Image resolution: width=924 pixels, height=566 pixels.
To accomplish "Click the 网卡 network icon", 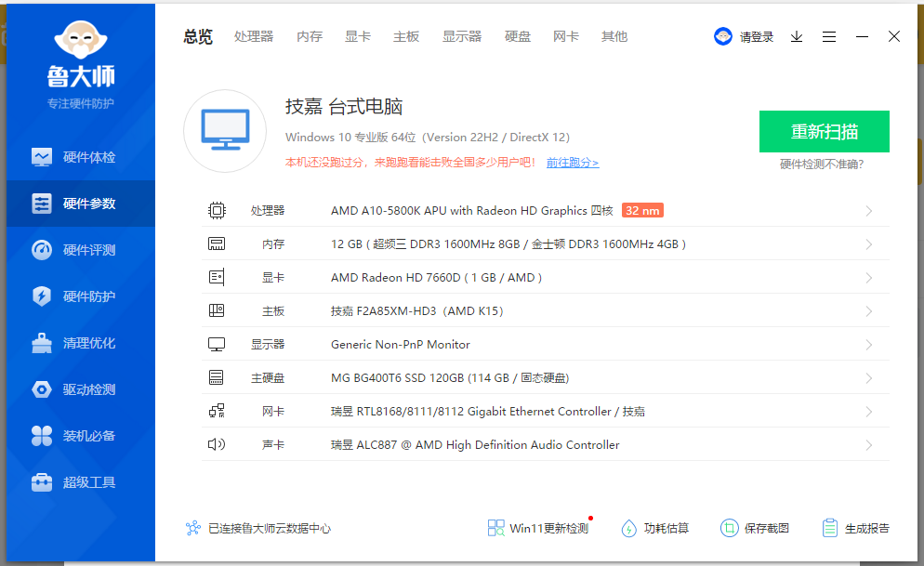I will coord(217,411).
